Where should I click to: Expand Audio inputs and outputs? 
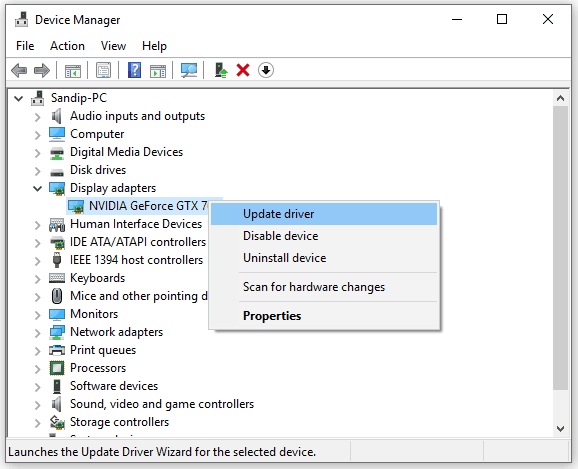(x=37, y=117)
